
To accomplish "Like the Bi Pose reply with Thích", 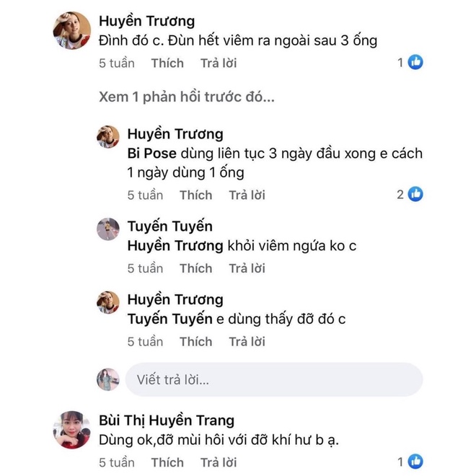I will coord(195,195).
